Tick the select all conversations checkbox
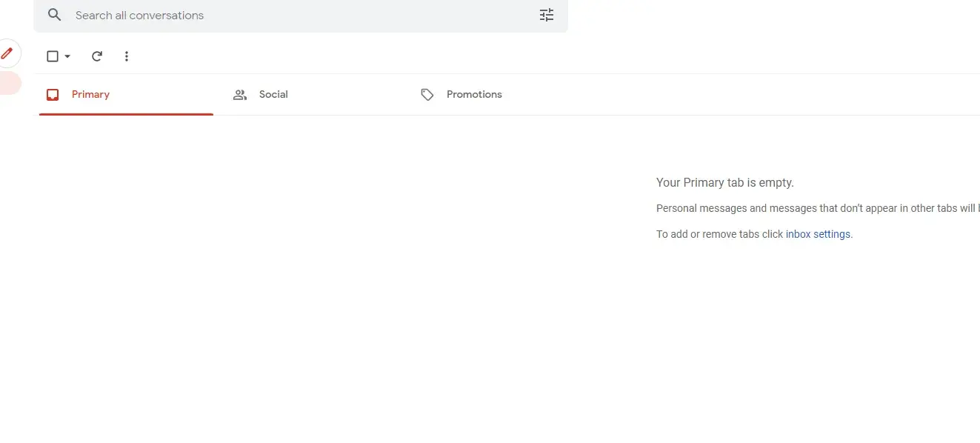Viewport: 980px width, 443px height. pyautogui.click(x=53, y=56)
